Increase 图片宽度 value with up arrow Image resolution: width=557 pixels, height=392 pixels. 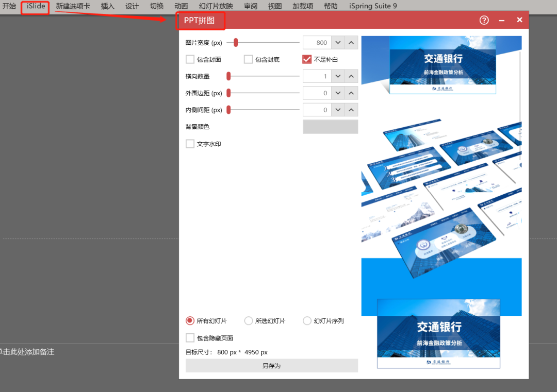[351, 43]
